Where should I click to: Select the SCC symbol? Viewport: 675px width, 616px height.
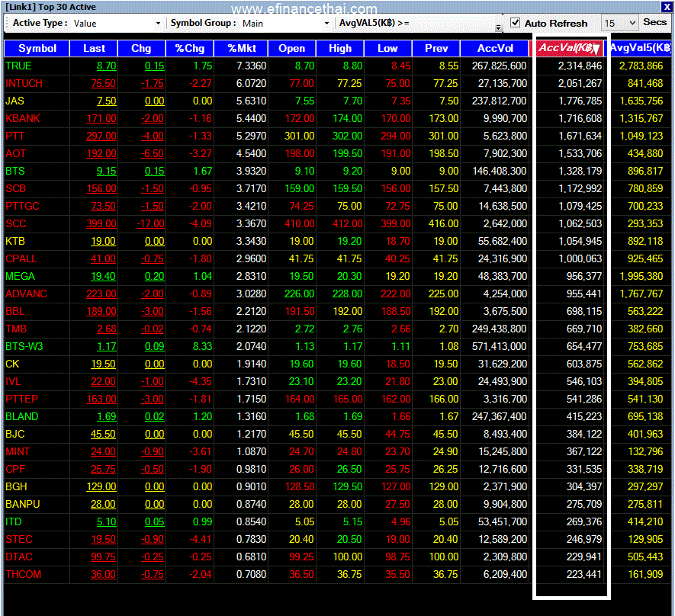[16, 223]
